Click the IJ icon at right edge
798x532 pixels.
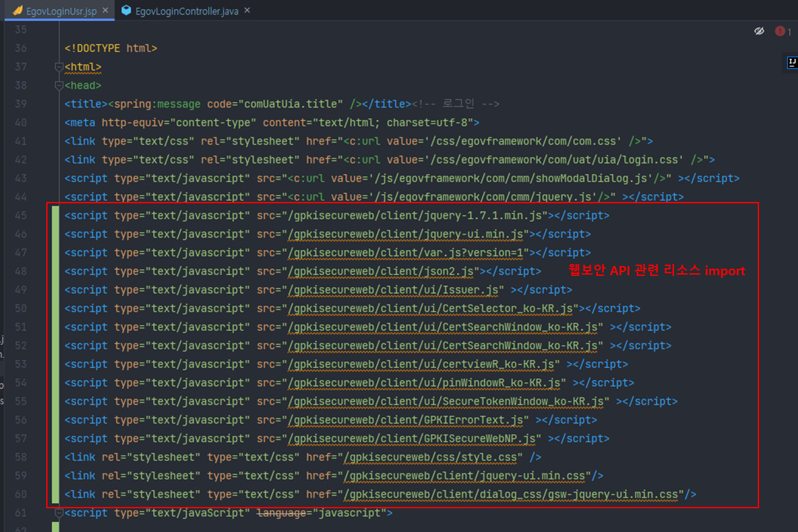pos(792,63)
